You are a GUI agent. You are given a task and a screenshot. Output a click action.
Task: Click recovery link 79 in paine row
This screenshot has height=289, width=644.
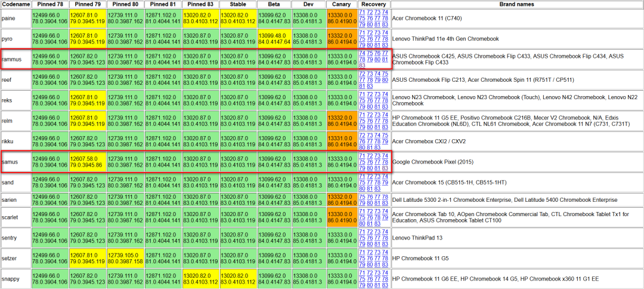[363, 24]
